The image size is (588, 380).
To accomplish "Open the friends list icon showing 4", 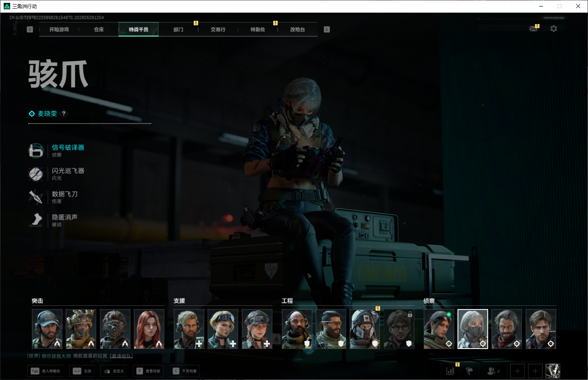I will click(493, 371).
